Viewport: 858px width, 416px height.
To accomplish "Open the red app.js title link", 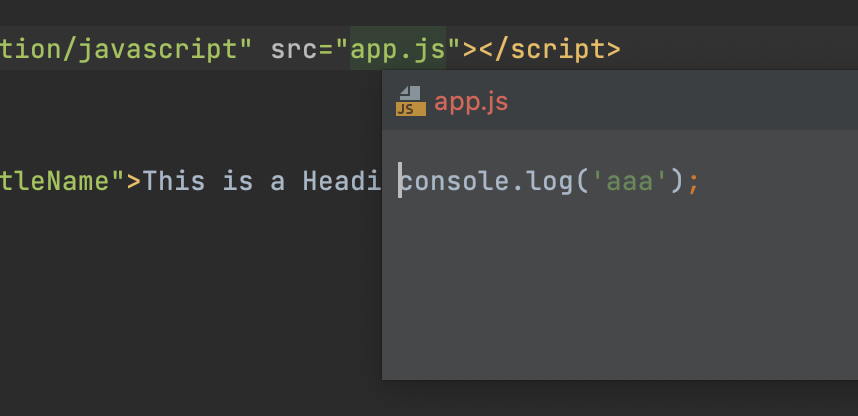I will 471,102.
